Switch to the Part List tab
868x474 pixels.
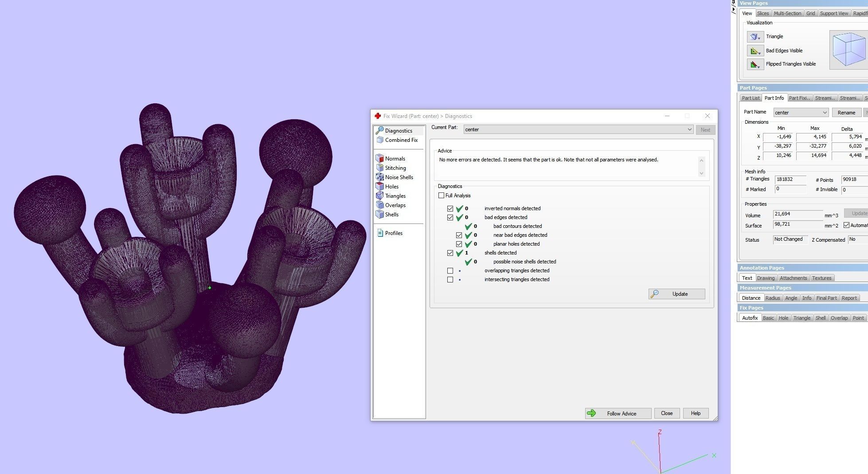[751, 98]
